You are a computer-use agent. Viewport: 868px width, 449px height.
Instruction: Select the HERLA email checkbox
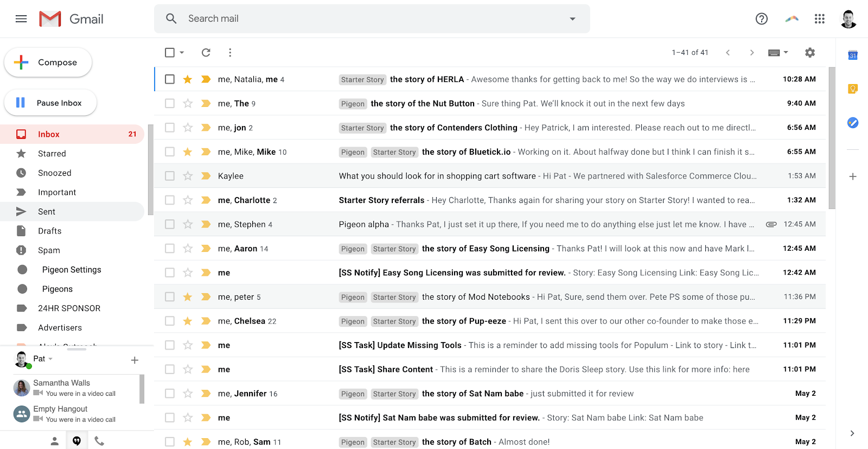coord(170,79)
